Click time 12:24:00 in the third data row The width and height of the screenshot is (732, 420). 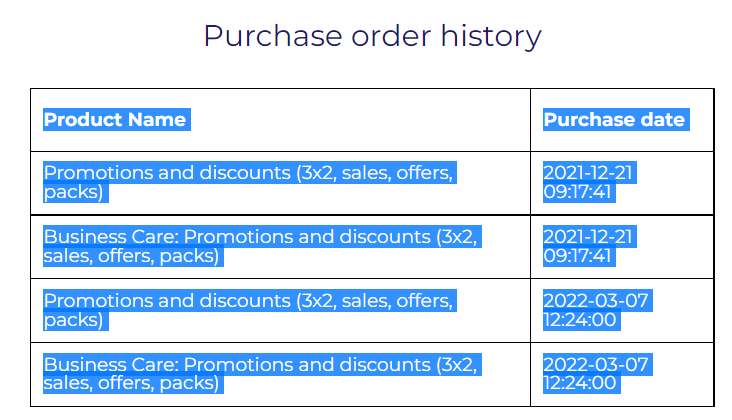(581, 319)
